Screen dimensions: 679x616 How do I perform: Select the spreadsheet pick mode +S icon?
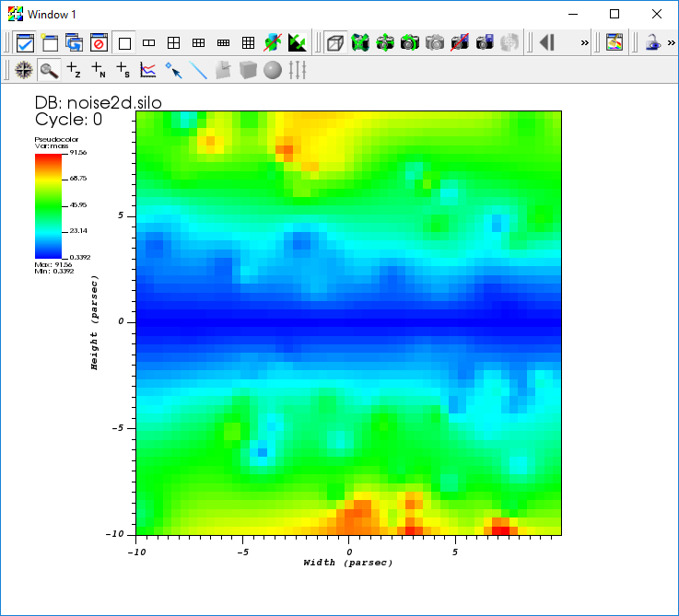pos(123,70)
